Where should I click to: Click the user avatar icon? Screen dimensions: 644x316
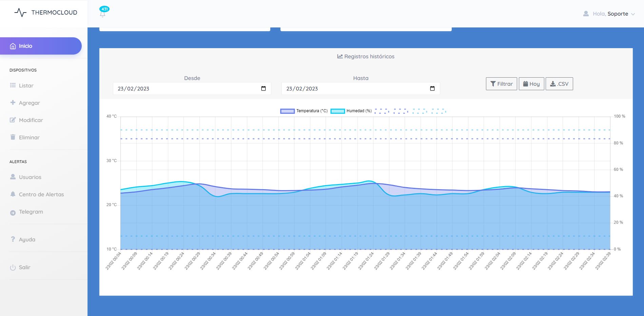tap(586, 14)
